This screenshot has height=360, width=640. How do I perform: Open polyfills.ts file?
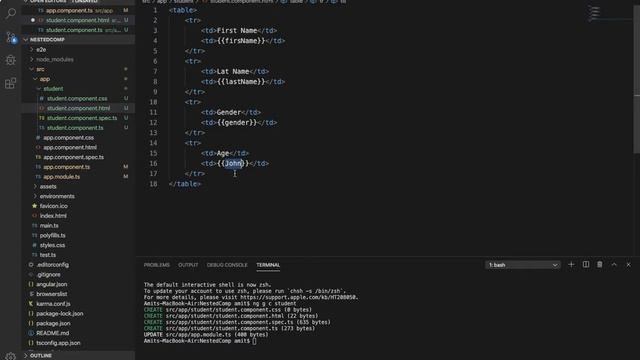52,236
